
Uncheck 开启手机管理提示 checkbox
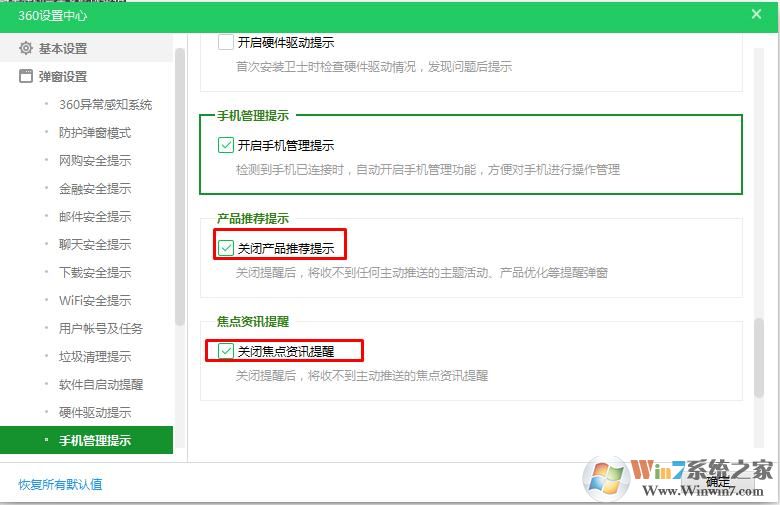(x=225, y=145)
